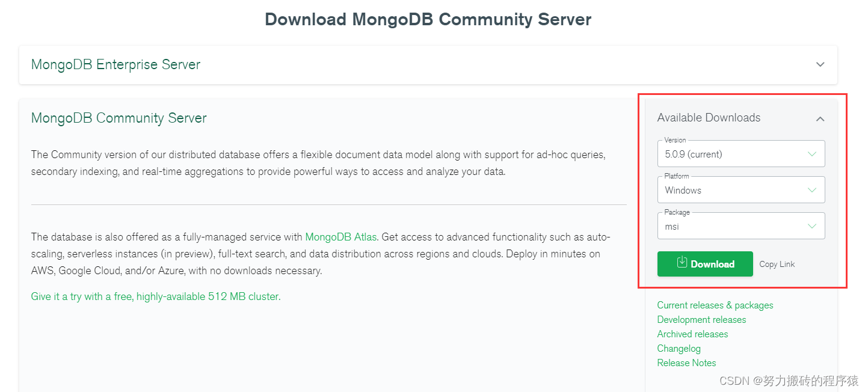Click the free 512 MB cluster link

156,296
